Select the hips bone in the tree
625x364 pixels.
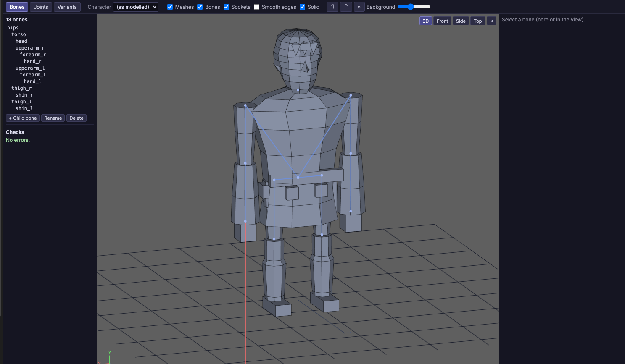click(13, 28)
